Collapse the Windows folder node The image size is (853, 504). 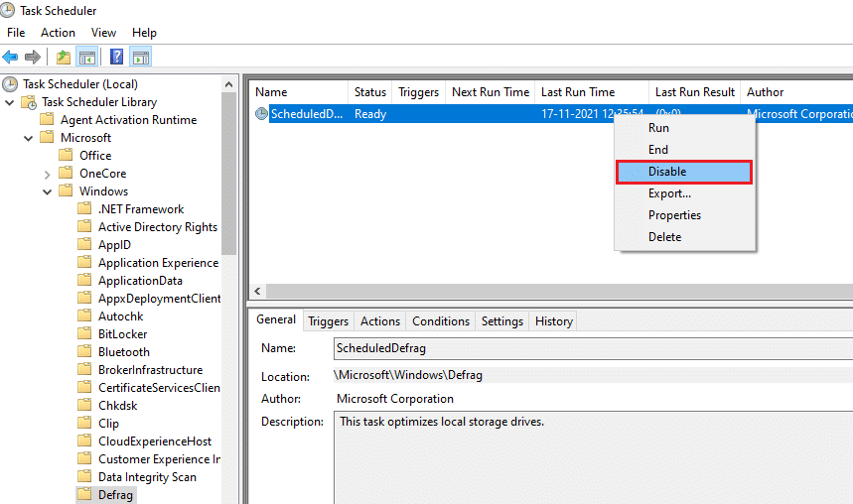[x=48, y=191]
